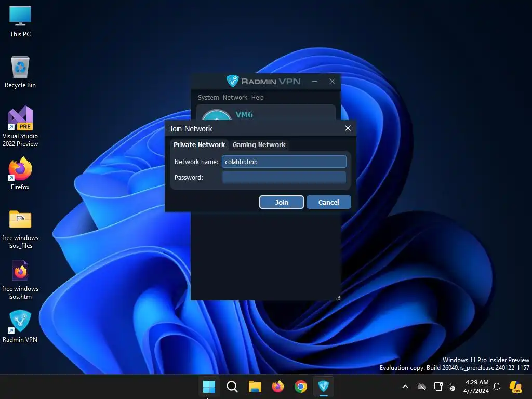This screenshot has width=532, height=399.
Task: Cancel the Join Network dialog
Action: point(328,202)
